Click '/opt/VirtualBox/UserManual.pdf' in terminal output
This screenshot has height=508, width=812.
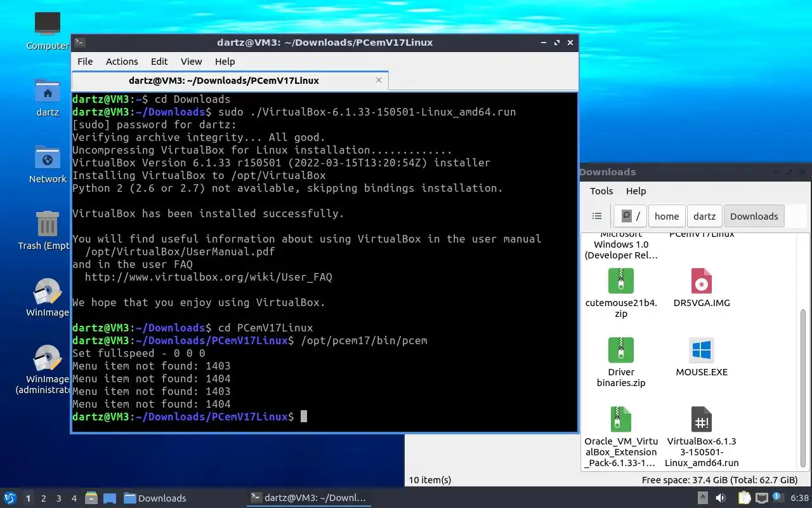point(180,251)
